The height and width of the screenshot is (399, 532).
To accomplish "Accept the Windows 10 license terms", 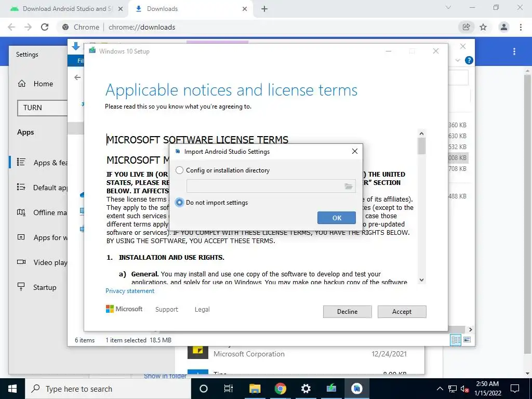I will tap(402, 312).
